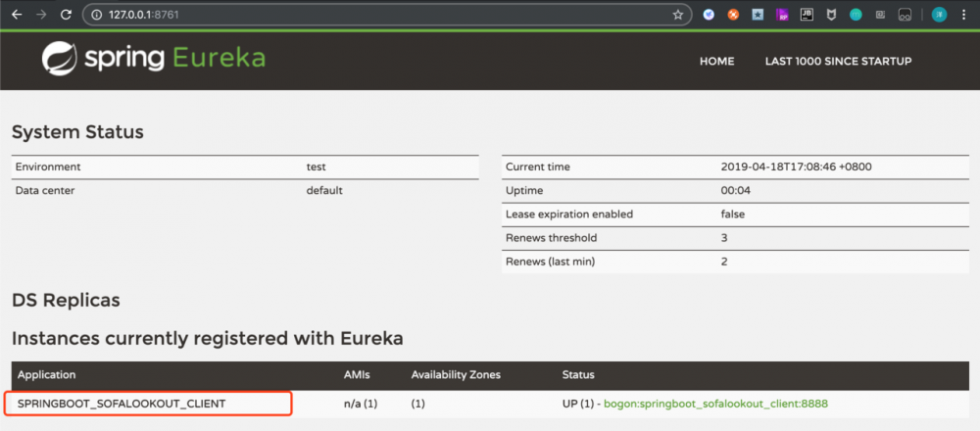Open the site information icon

pyautogui.click(x=98, y=15)
